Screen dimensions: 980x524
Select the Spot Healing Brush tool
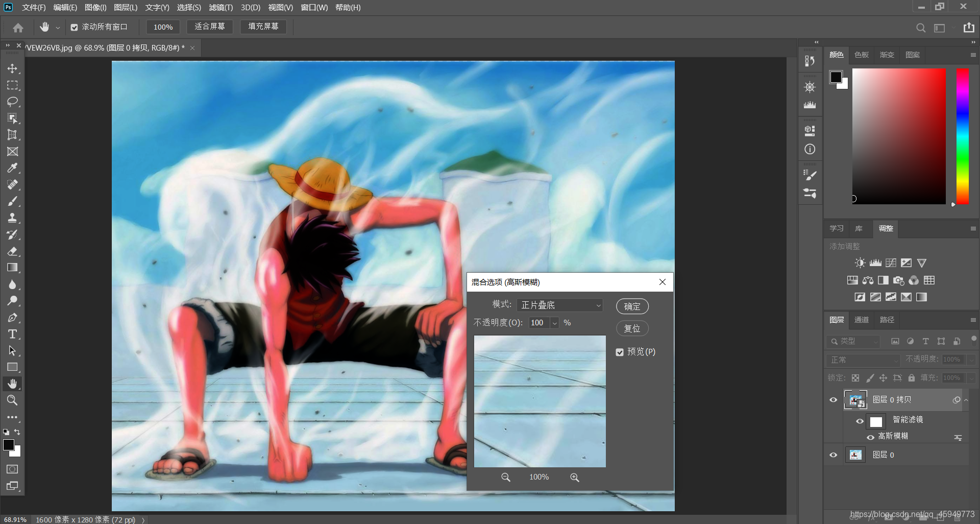(x=12, y=184)
